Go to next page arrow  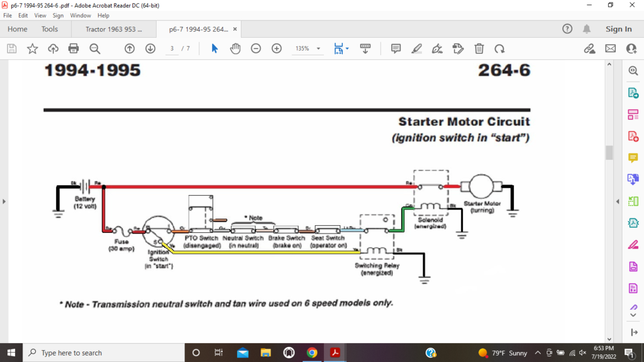[150, 48]
